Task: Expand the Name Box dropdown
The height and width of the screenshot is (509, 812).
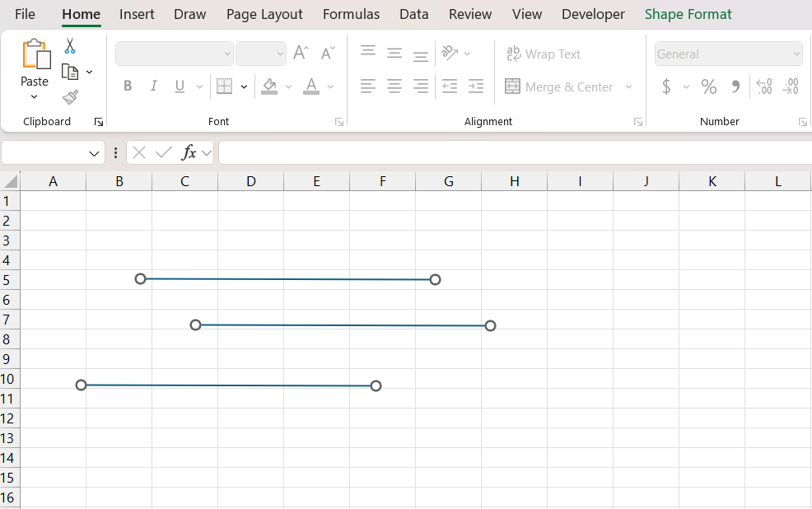Action: coord(94,153)
